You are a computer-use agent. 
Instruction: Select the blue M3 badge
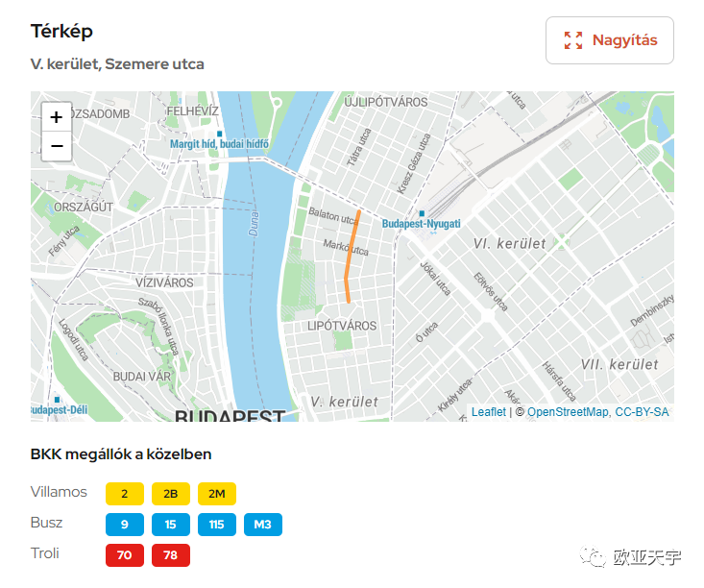point(263,525)
